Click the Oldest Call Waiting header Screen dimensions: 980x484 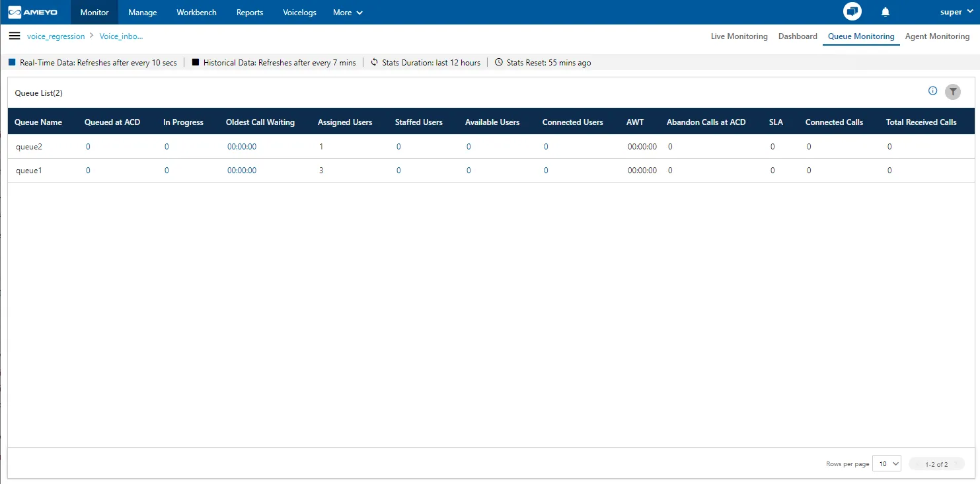click(x=260, y=122)
